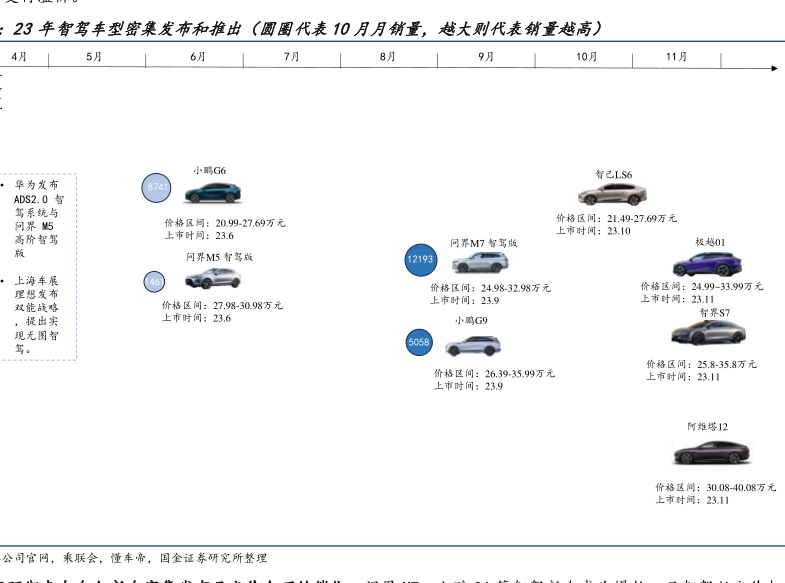Click the 问界M5 智驾版 title text

[x=219, y=257]
